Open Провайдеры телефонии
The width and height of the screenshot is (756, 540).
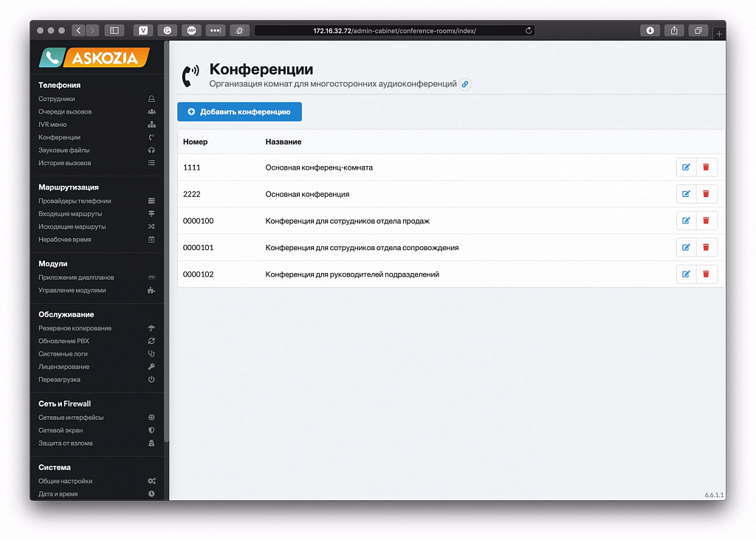[x=97, y=201]
